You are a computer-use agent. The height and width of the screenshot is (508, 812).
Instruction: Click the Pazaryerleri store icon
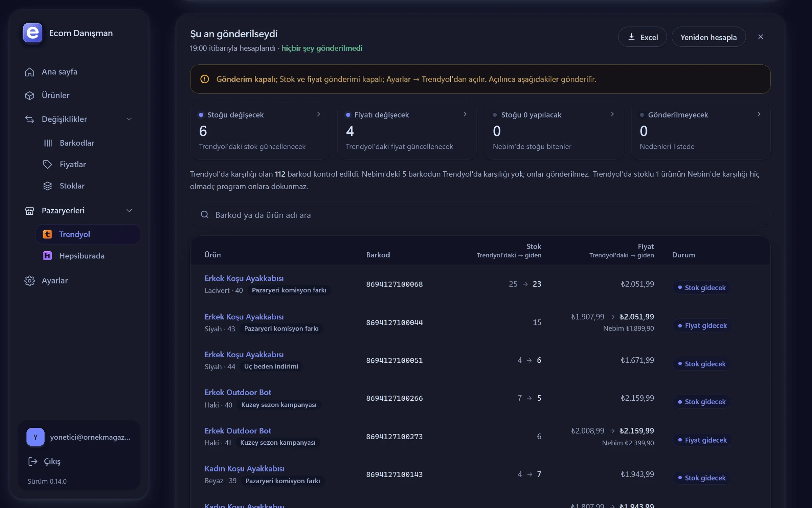point(29,211)
